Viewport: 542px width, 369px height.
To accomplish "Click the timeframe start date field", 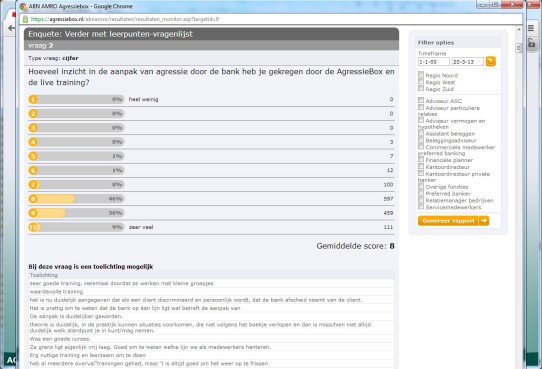I will [x=433, y=62].
